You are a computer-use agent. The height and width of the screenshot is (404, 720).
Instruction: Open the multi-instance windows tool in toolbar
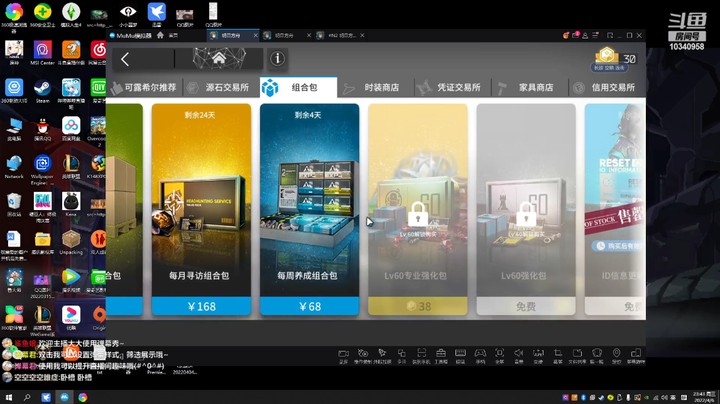coord(402,354)
